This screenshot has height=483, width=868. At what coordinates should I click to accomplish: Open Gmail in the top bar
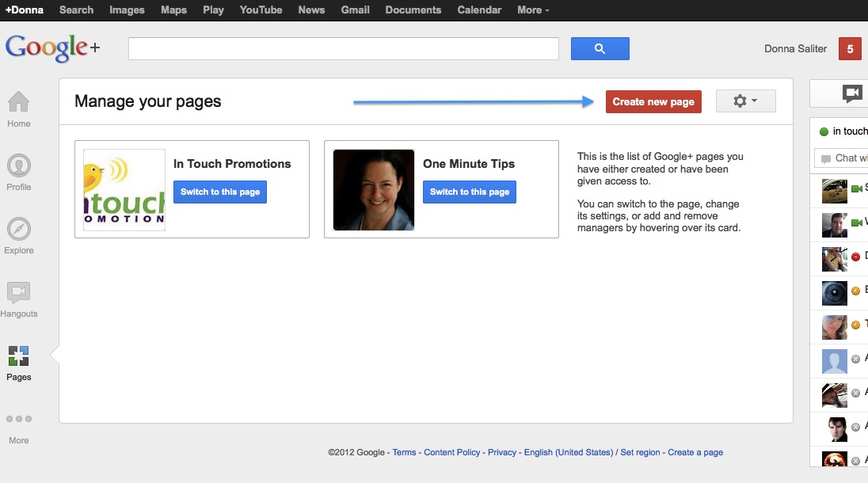point(355,10)
